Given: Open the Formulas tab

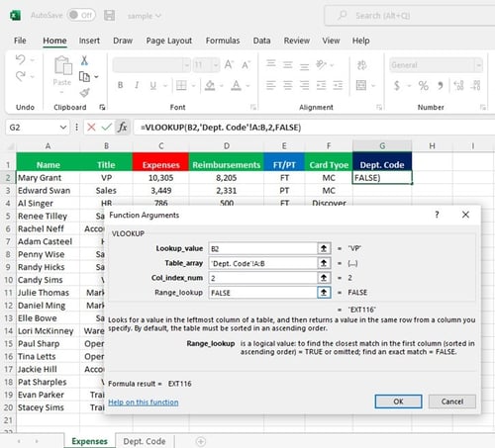Looking at the screenshot, I should point(223,41).
